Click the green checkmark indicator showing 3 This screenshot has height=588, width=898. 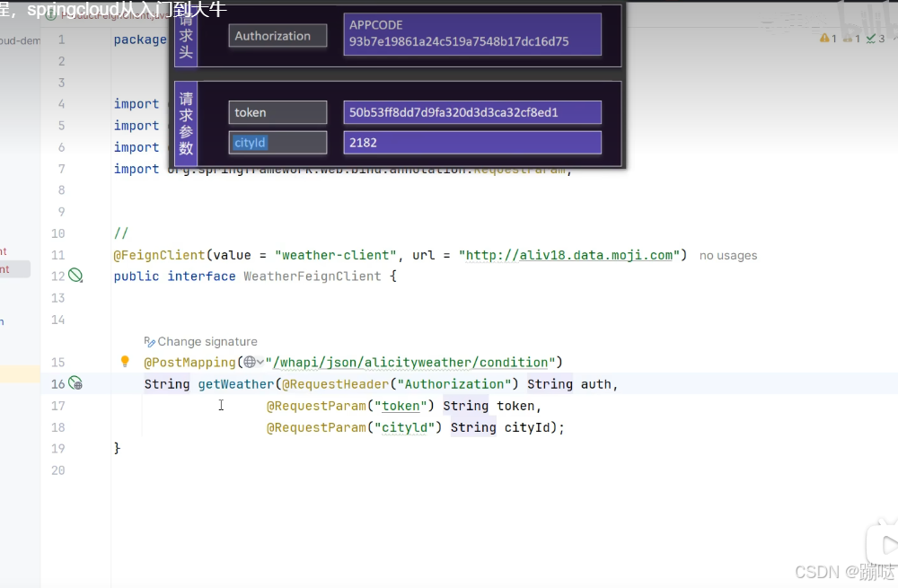click(876, 39)
